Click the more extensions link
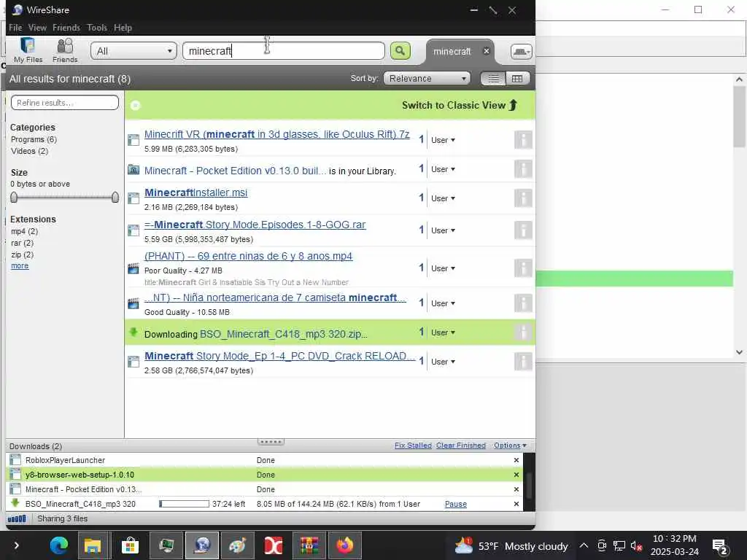Screen dimensions: 747x560 (x=20, y=265)
